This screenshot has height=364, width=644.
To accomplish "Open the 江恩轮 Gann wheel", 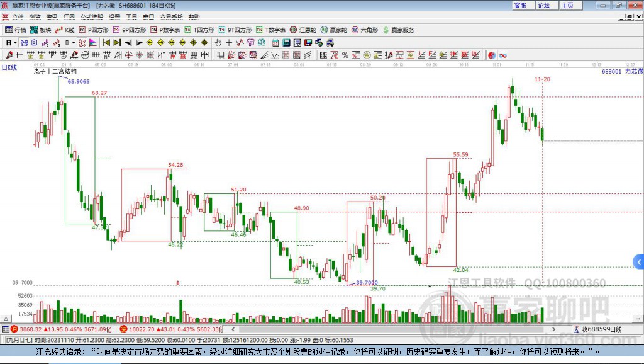I will [x=303, y=30].
